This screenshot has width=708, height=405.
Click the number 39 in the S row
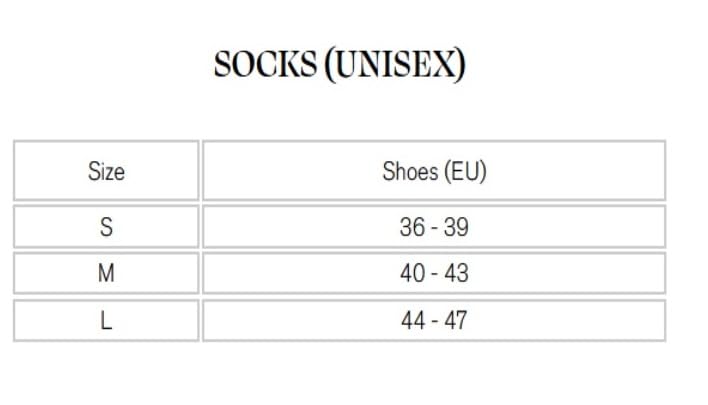point(456,227)
